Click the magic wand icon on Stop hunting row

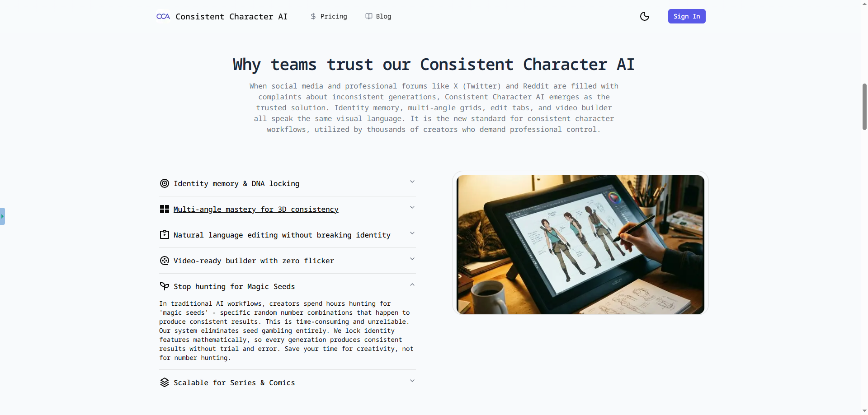pyautogui.click(x=164, y=286)
